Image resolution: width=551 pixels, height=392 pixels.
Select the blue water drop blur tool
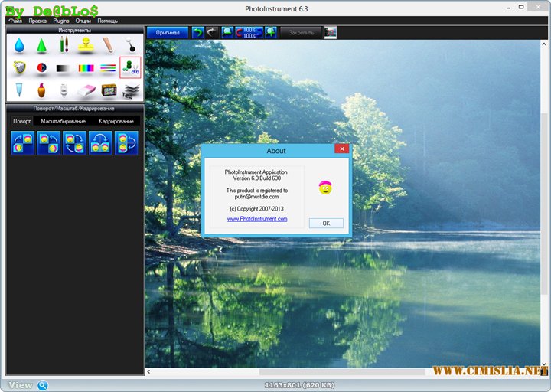tap(19, 44)
